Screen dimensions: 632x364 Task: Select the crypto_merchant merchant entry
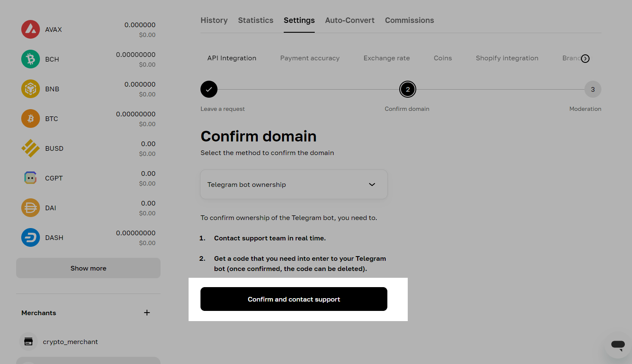click(x=70, y=342)
